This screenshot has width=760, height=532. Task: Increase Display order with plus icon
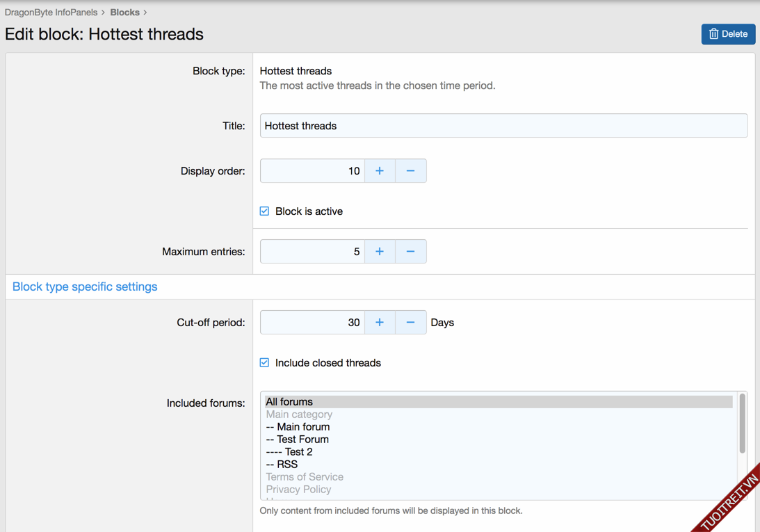380,171
